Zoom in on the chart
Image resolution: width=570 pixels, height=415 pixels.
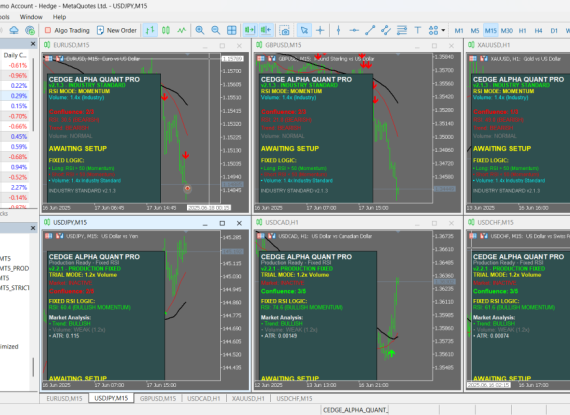click(200, 30)
